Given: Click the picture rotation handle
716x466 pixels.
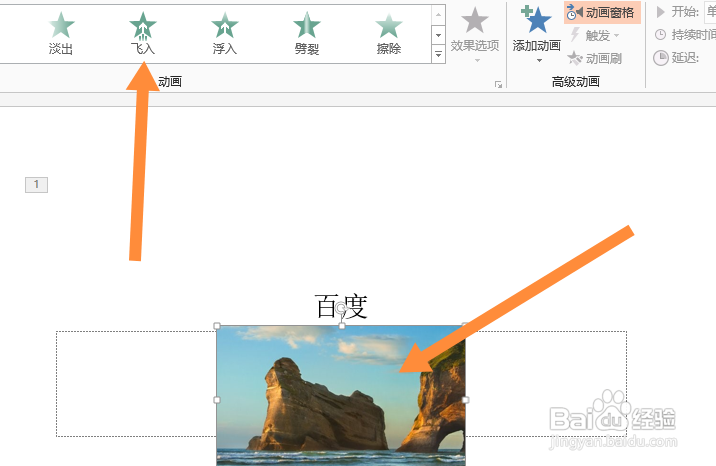Looking at the screenshot, I should coord(342,309).
